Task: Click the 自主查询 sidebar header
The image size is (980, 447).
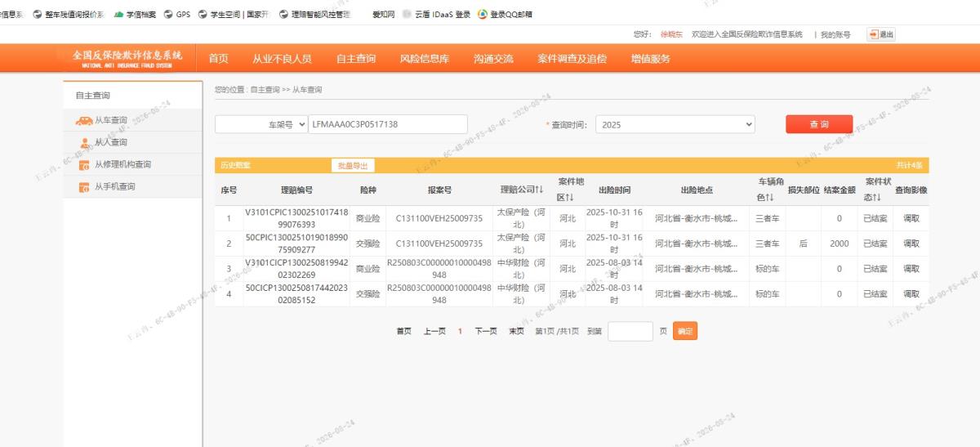Action: (x=93, y=96)
